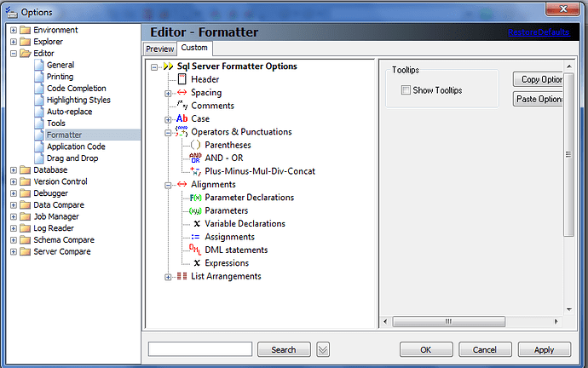
Task: Click the Options window title icon
Action: pyautogui.click(x=11, y=12)
